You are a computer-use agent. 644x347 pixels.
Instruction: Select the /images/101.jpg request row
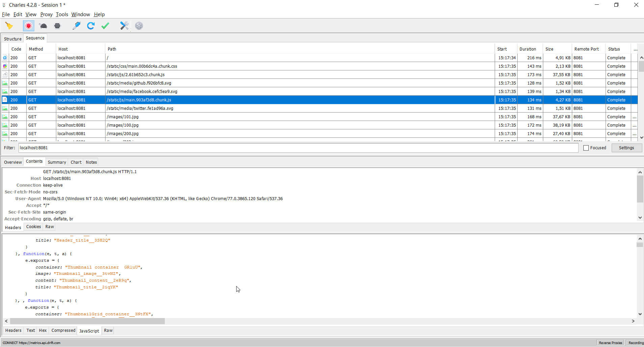pos(319,117)
